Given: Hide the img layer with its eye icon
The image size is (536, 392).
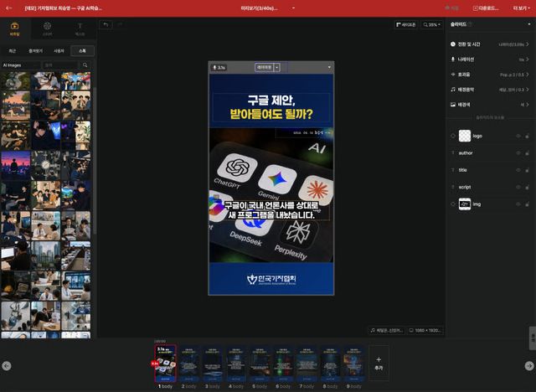Looking at the screenshot, I should [518, 204].
